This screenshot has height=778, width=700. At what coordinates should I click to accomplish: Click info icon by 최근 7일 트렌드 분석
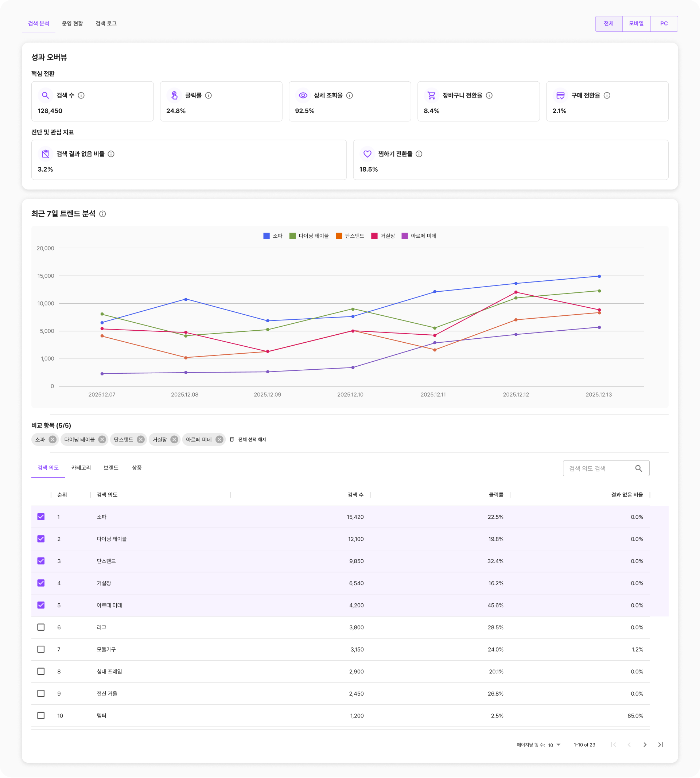coord(103,214)
